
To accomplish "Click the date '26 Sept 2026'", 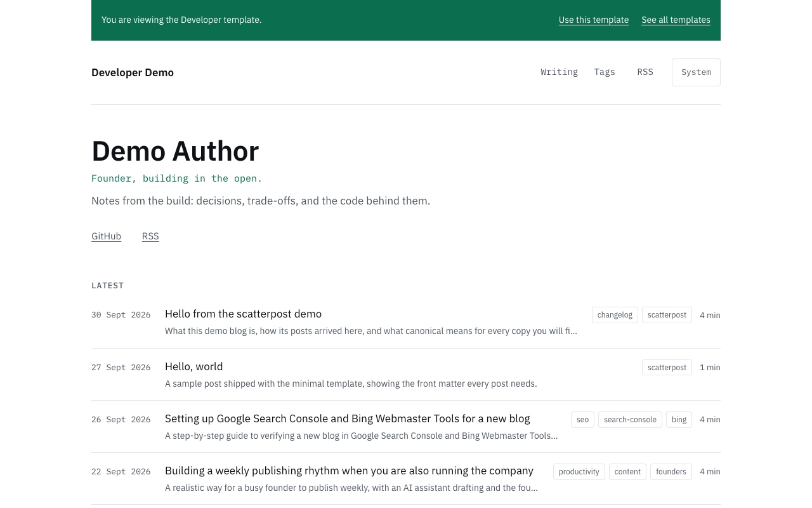I will click(x=121, y=420).
